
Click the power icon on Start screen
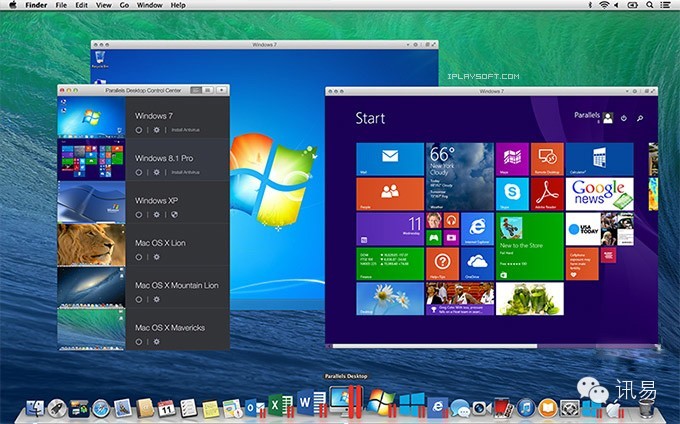624,118
